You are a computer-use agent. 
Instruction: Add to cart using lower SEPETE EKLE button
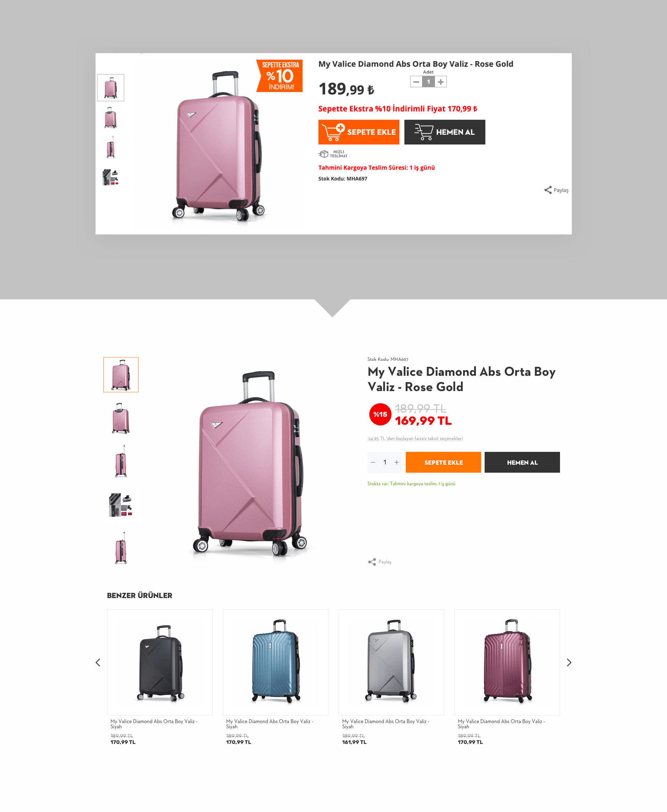[x=443, y=463]
